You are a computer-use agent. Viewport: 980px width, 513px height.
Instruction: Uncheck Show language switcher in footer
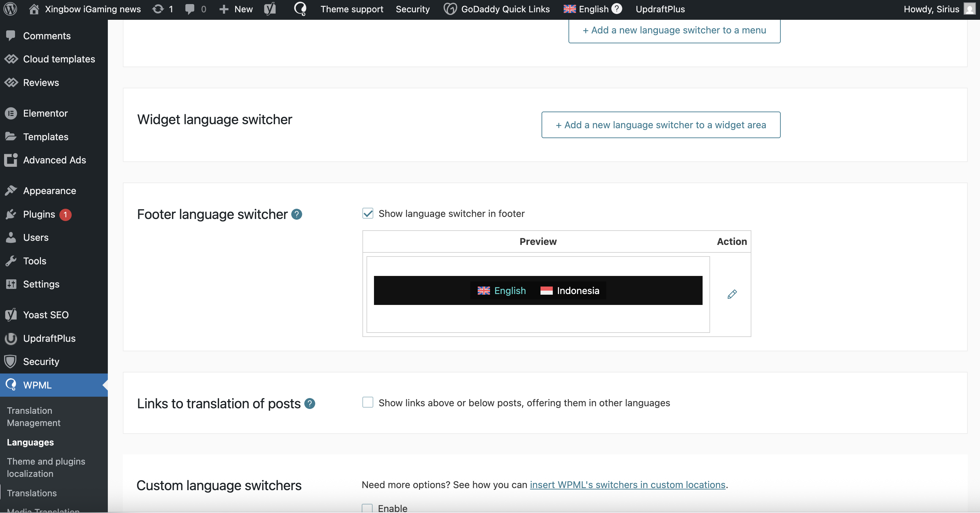point(367,214)
